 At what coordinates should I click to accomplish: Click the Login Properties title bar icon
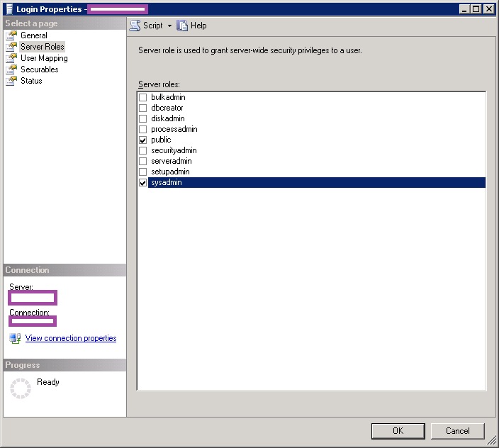(10, 9)
